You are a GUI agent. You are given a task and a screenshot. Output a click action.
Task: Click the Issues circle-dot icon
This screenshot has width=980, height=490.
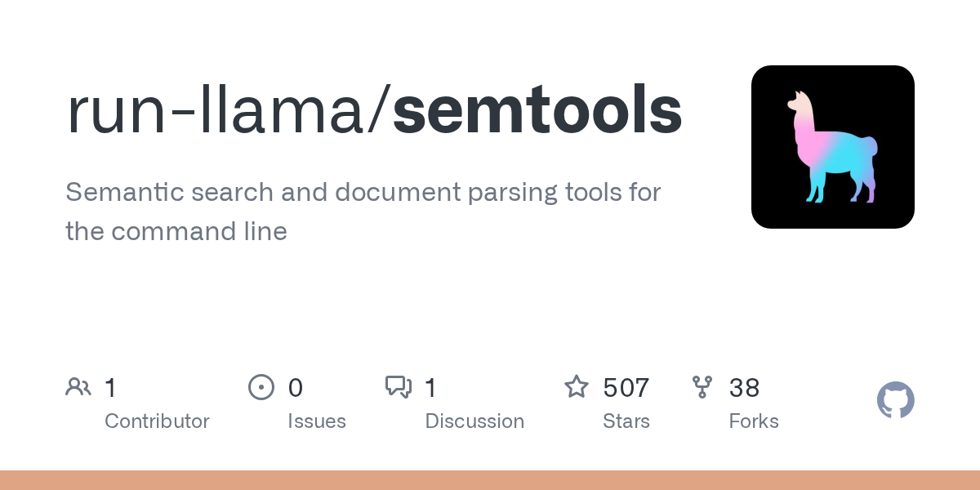click(261, 387)
